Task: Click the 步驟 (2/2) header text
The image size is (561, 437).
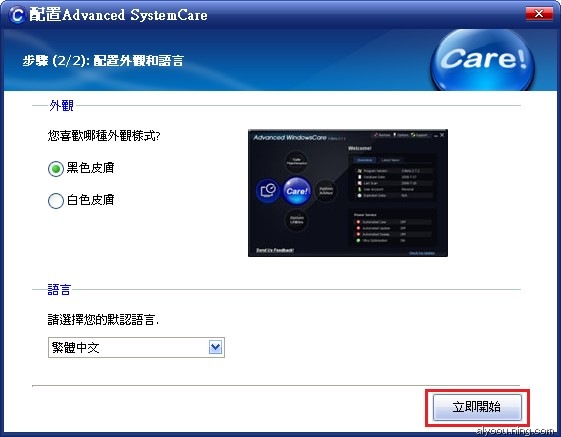Action: [x=103, y=60]
